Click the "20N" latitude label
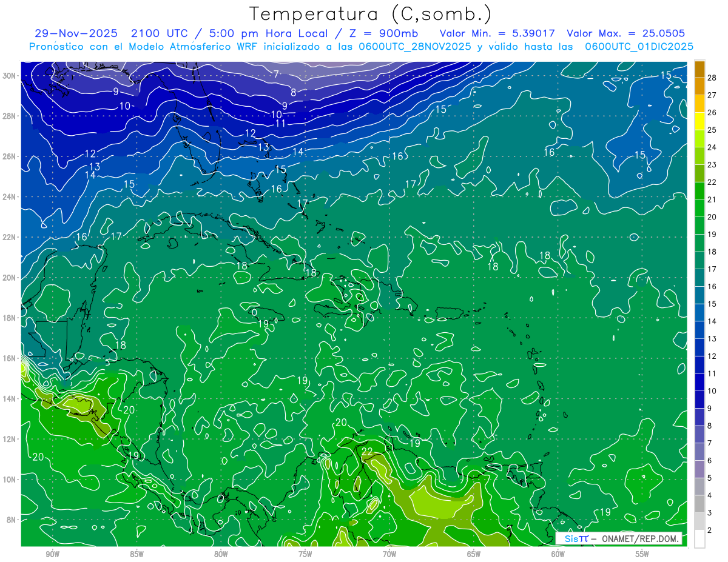728x562 pixels. (10, 278)
